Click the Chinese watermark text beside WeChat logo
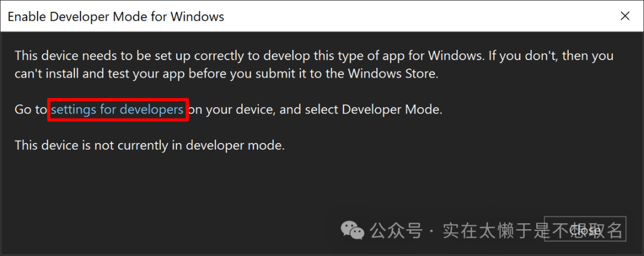Screen dimensions: 644x256 point(496,229)
